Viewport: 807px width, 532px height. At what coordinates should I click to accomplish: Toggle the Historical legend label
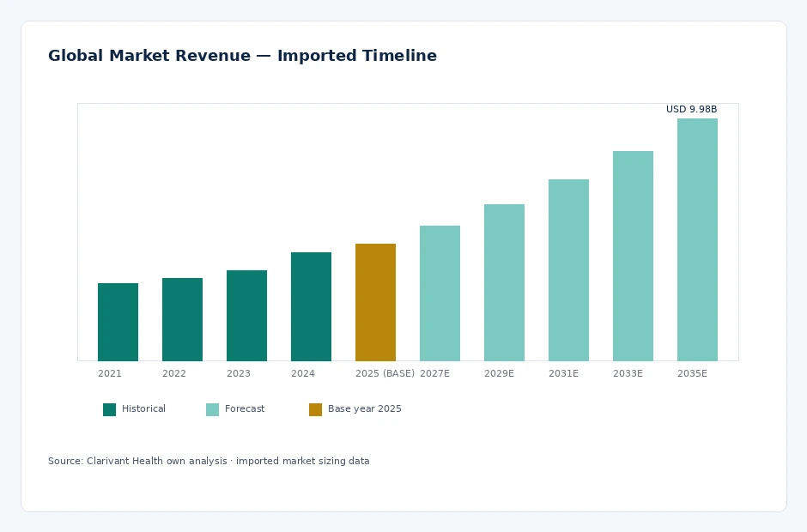143,408
